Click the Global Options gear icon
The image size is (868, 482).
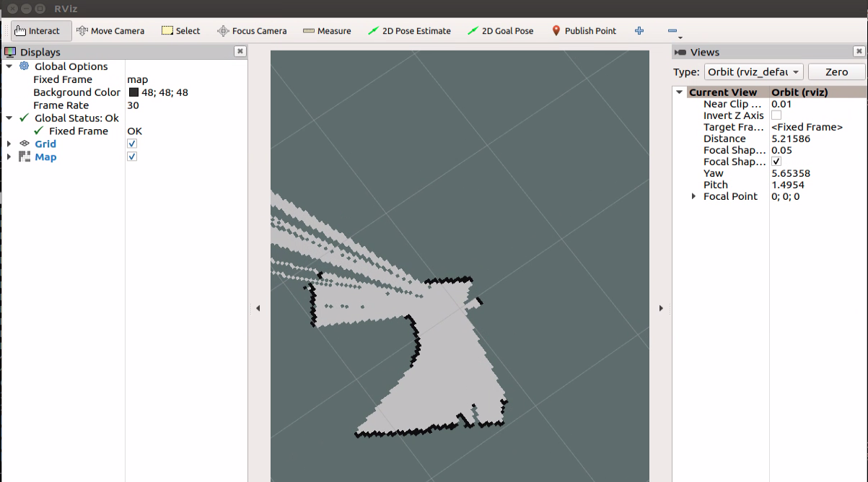(x=25, y=66)
